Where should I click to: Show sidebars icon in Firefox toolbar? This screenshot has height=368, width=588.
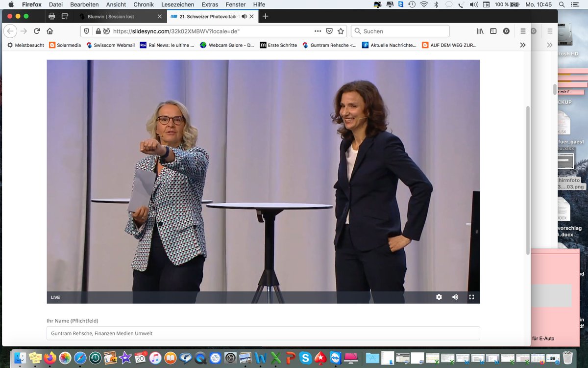[493, 31]
